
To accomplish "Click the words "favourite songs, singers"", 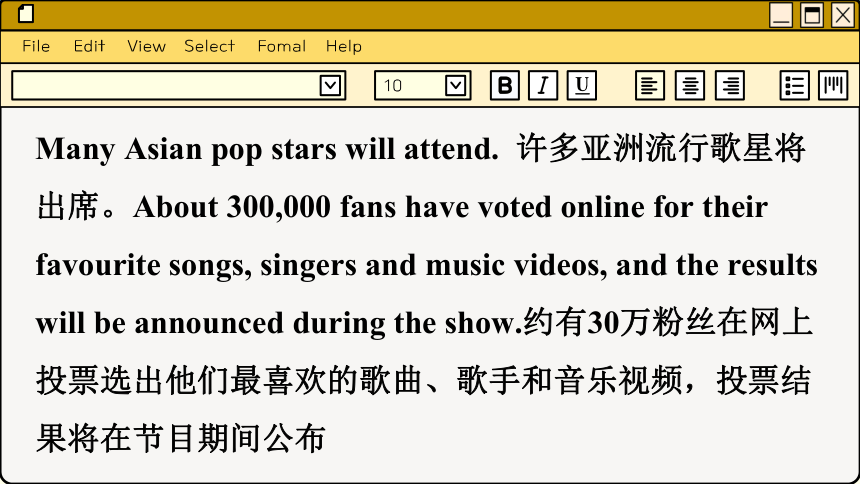I will click(196, 266).
